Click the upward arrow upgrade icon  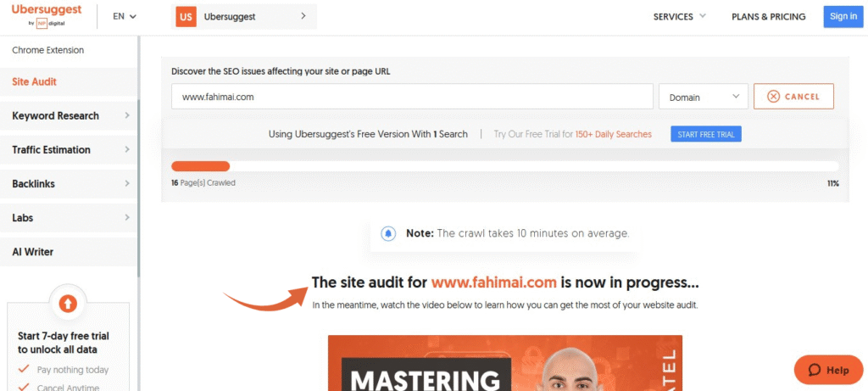click(x=68, y=303)
